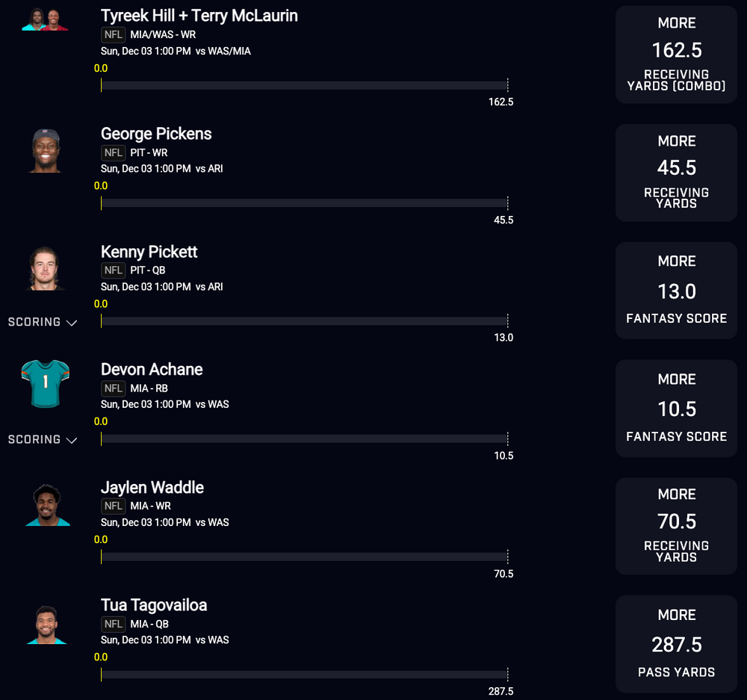Click Tyreek Hill and Terry McLaurin combo avatar

46,19
